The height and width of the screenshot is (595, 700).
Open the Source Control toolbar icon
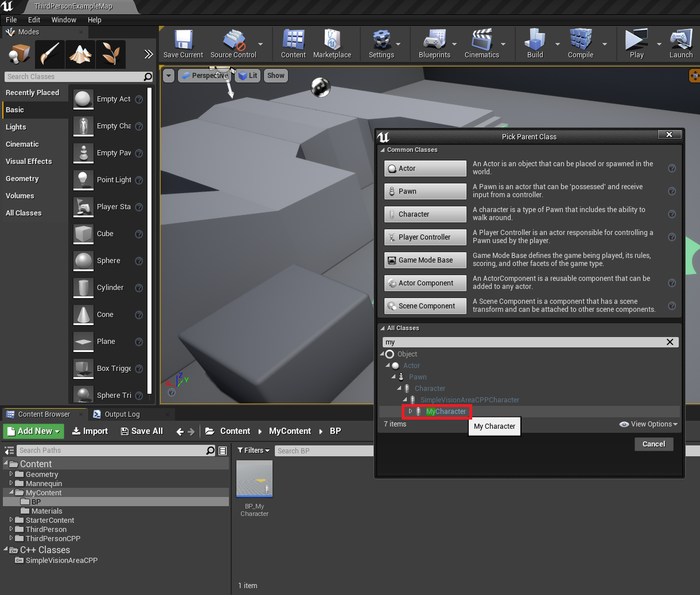click(233, 41)
